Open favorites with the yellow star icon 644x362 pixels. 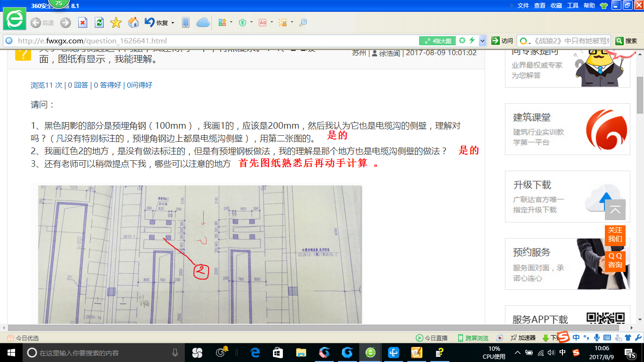(116, 23)
